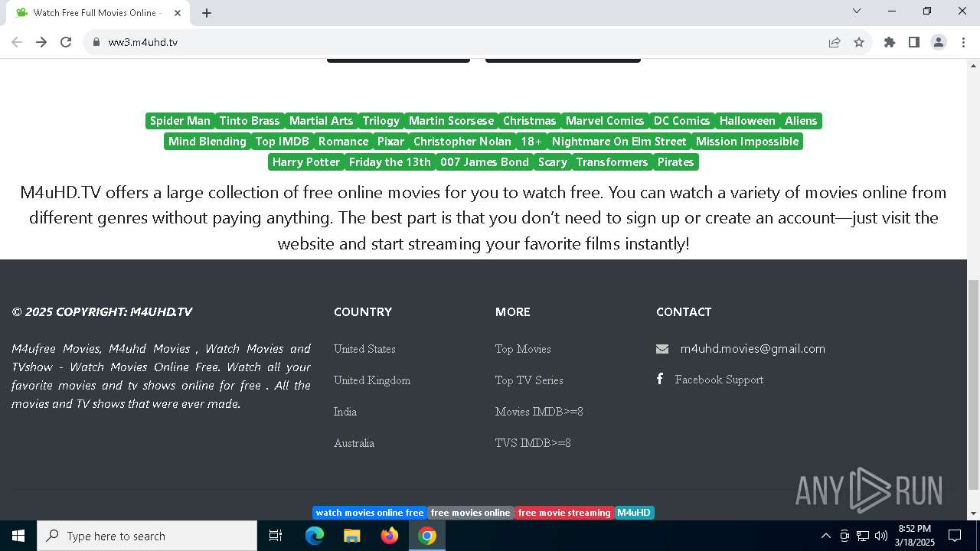Open the Top Movies link

pos(523,349)
